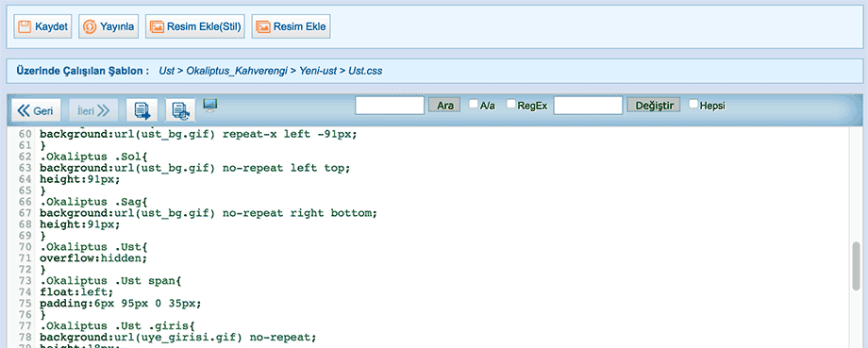The image size is (868, 348).
Task: Click the Kaydet save button
Action: (x=43, y=26)
